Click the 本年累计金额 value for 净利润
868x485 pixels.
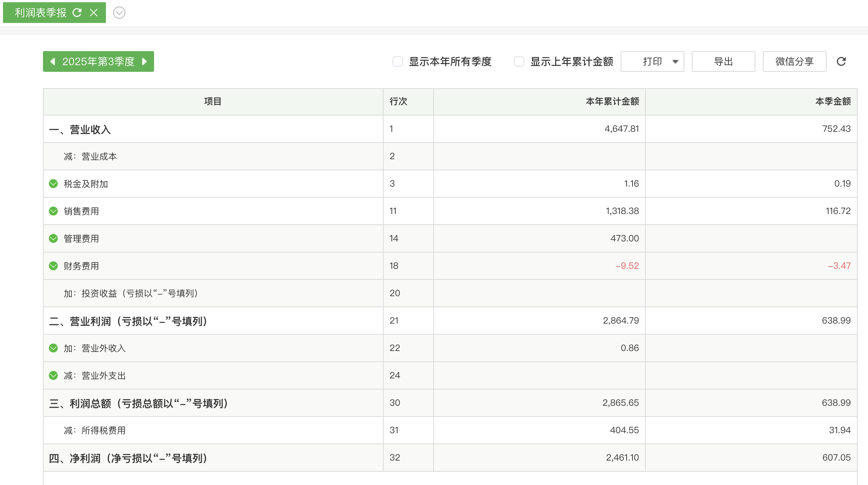click(x=622, y=458)
